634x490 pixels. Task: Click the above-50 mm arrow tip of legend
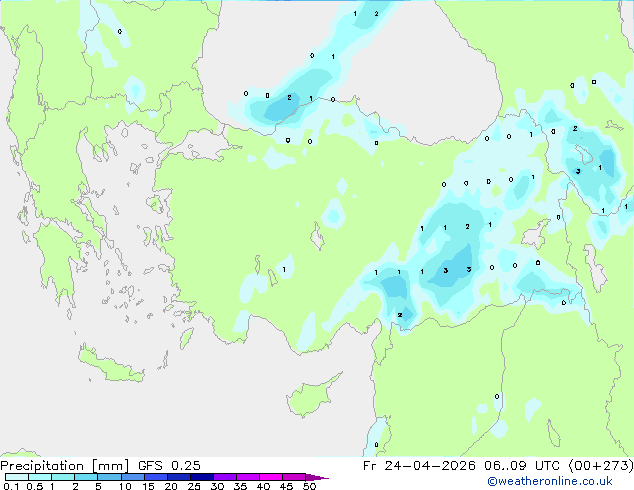[317, 477]
